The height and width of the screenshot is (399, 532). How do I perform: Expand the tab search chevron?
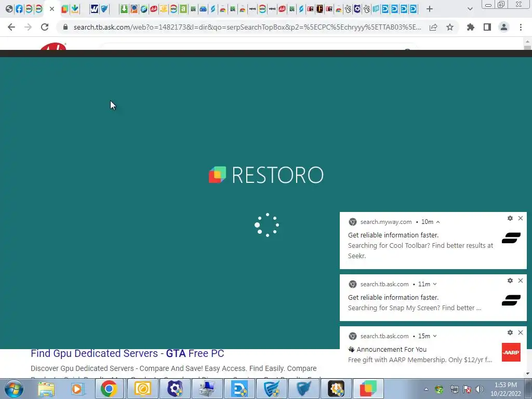tap(470, 9)
